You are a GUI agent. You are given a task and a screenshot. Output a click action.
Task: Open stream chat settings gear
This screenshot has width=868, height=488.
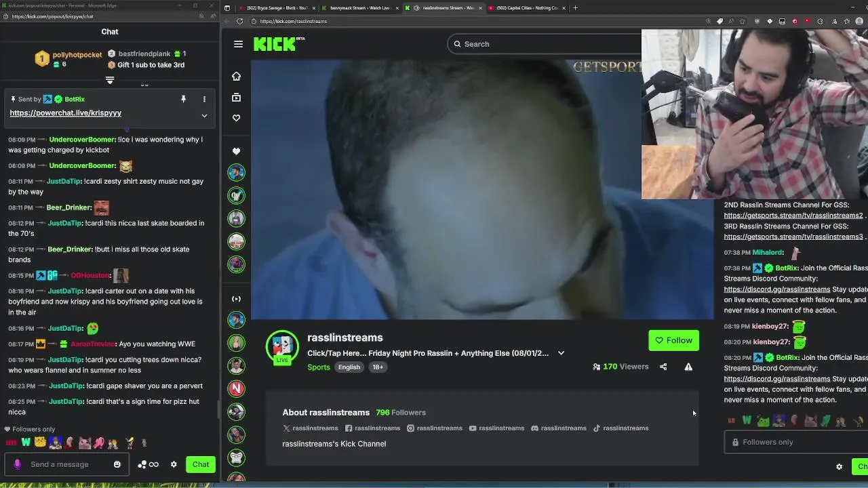coord(839,466)
